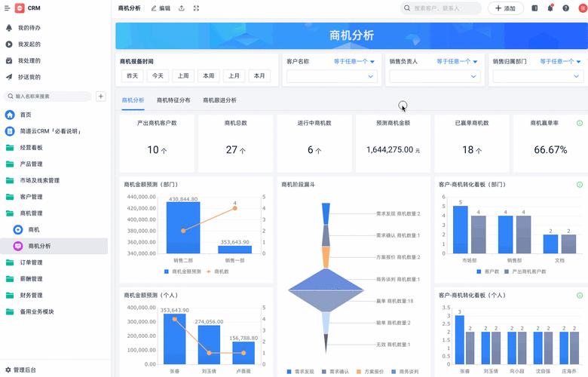Open 销售负责人 condition 等于任意一个 dropdown
Viewport: 588px width, 377px height.
point(457,62)
